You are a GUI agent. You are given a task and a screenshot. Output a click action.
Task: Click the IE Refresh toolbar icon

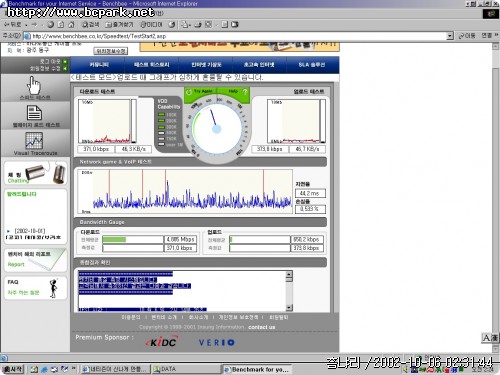tap(61, 25)
